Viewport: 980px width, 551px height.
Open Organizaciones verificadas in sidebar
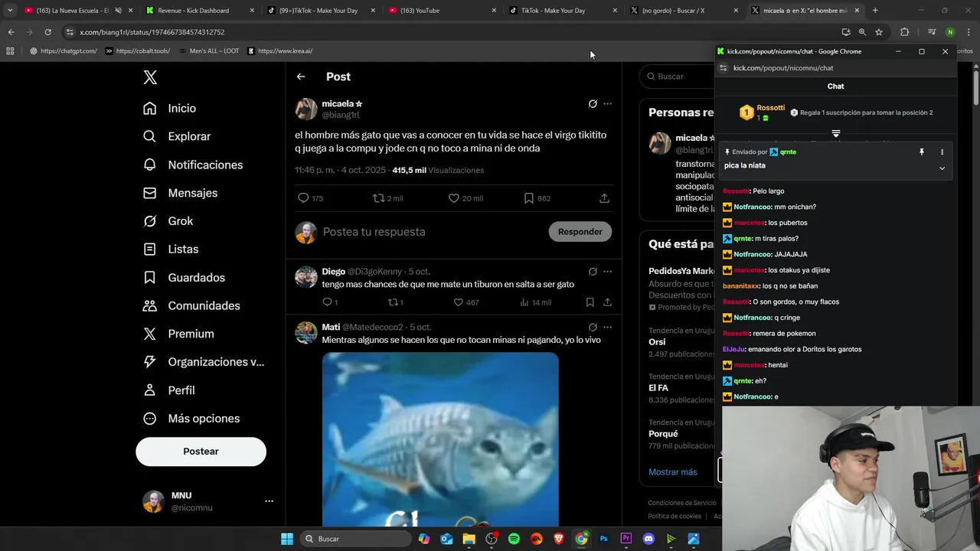204,362
